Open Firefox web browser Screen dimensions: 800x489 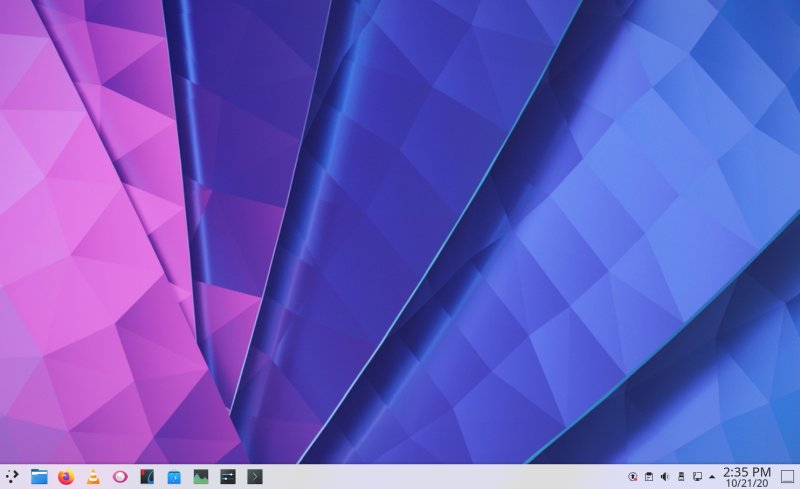tap(66, 477)
